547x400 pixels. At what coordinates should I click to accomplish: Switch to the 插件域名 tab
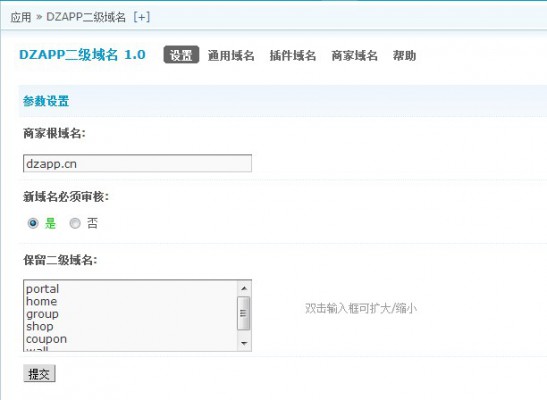[x=293, y=55]
